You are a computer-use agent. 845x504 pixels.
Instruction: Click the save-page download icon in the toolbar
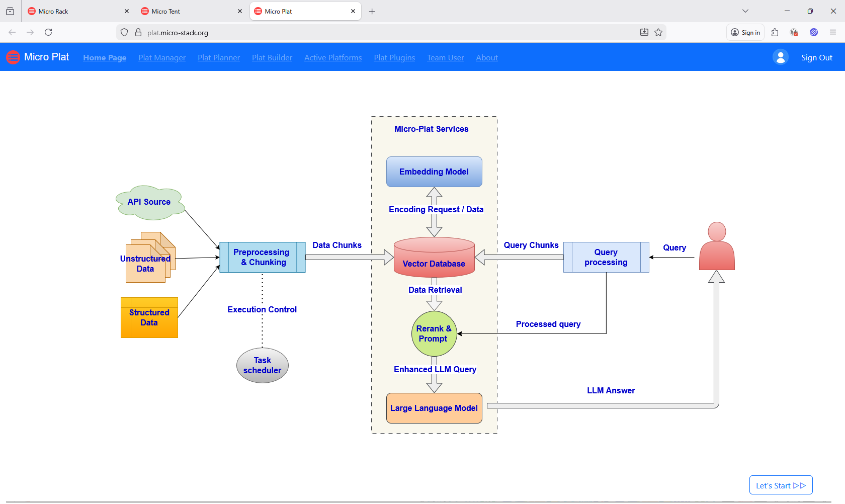click(644, 32)
